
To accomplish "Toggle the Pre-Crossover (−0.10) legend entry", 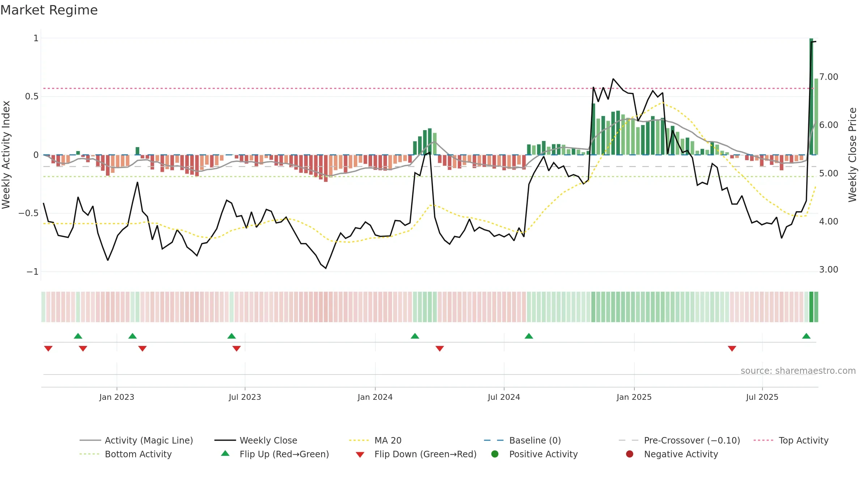I will [x=679, y=440].
